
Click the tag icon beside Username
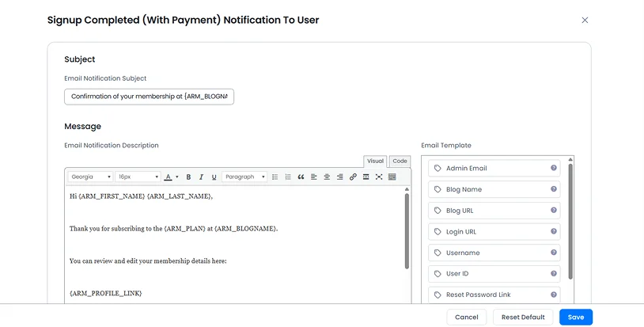coord(438,253)
